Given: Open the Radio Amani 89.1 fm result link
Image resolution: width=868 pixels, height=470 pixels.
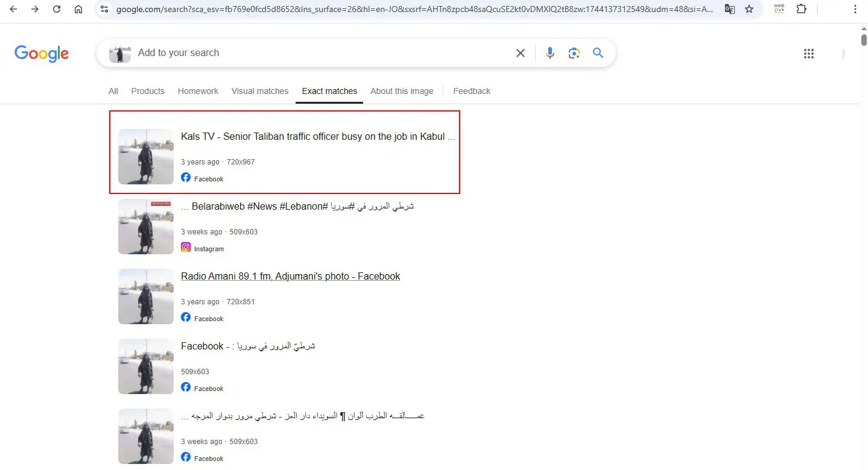Looking at the screenshot, I should [290, 276].
